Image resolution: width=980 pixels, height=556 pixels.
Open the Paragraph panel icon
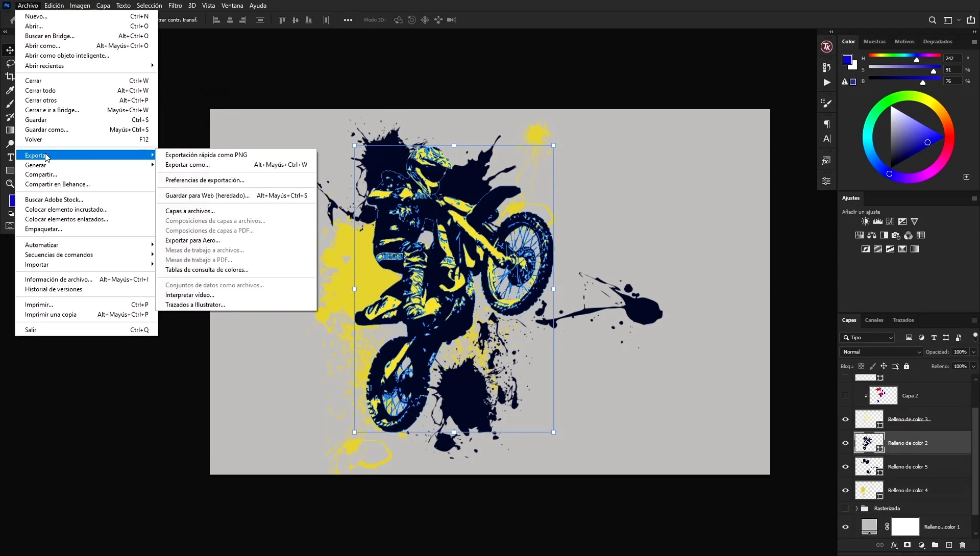[x=826, y=124]
